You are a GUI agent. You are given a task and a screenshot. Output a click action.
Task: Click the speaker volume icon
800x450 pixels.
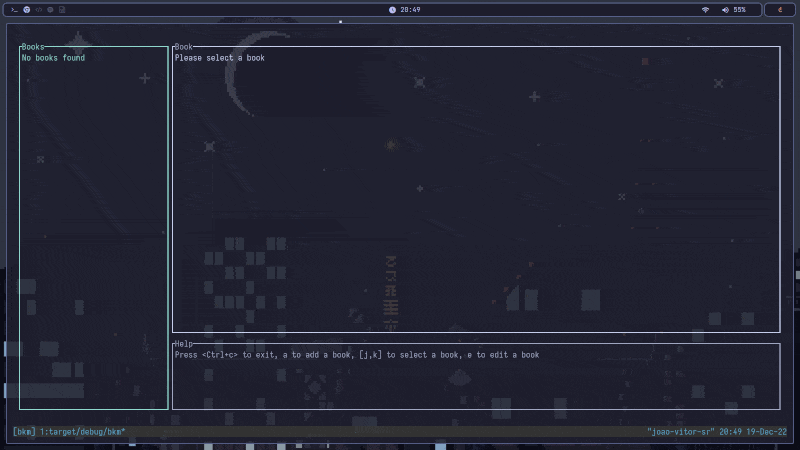click(x=725, y=10)
